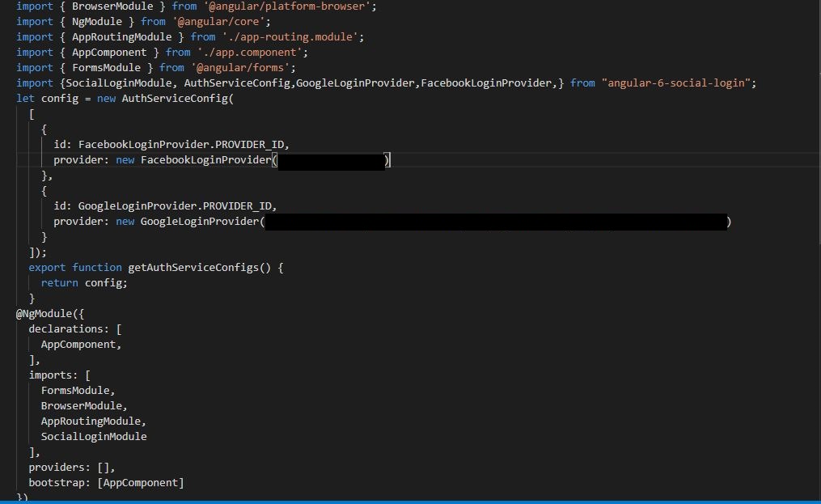
Task: Click the empty providers array brackets
Action: 105,467
